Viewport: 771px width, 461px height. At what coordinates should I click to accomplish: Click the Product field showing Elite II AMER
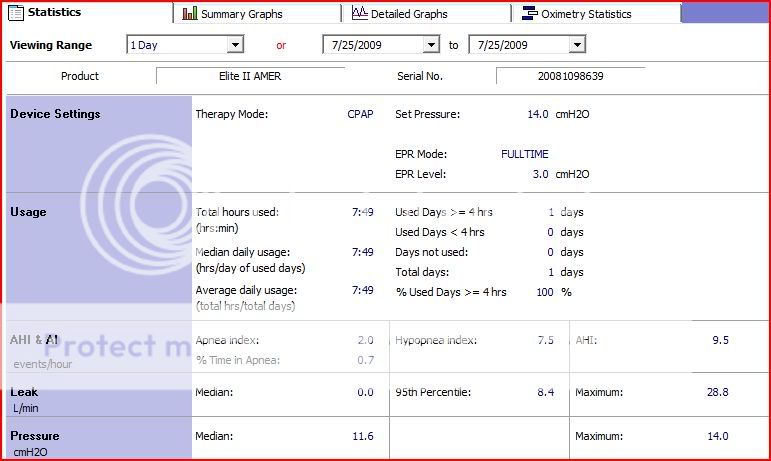point(250,76)
